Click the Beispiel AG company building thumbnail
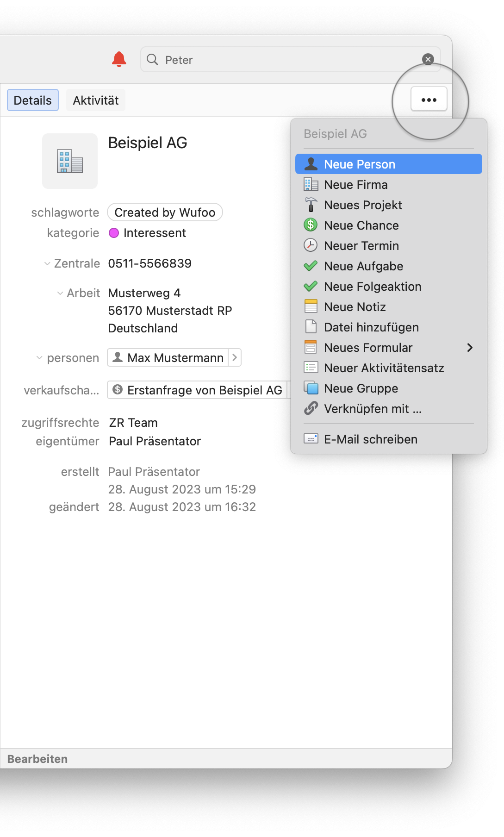This screenshot has width=504, height=837. 70,161
